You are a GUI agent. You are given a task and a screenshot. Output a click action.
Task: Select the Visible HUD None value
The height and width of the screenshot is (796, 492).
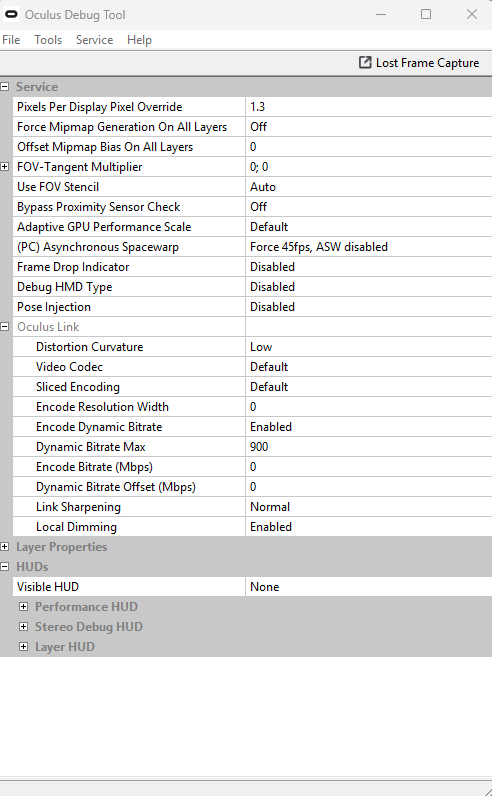click(x=369, y=587)
